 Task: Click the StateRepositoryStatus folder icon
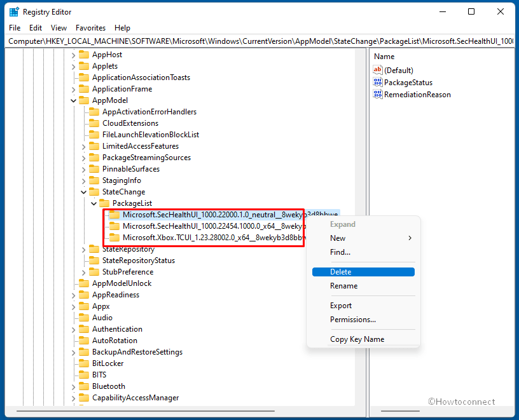coord(94,261)
